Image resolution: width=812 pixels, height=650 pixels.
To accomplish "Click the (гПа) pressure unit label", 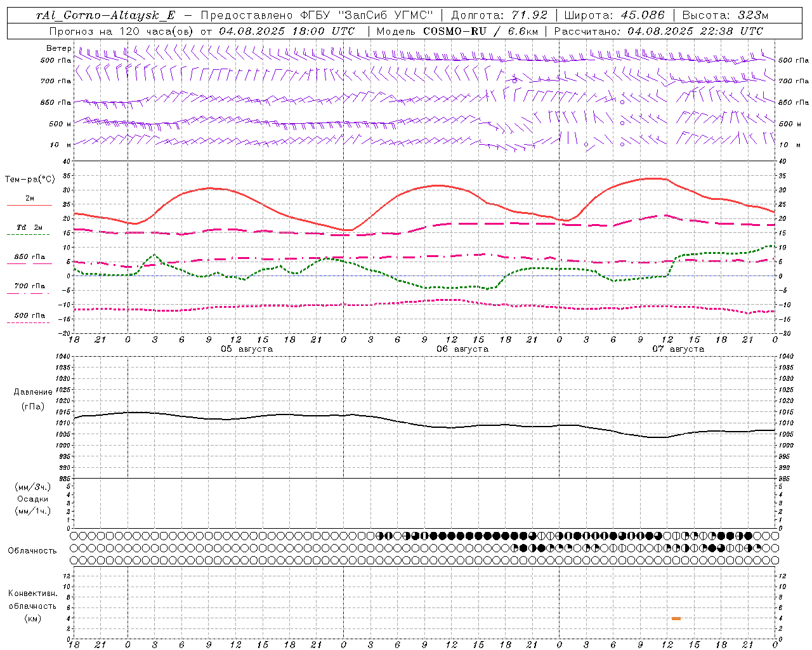I will coord(32,407).
